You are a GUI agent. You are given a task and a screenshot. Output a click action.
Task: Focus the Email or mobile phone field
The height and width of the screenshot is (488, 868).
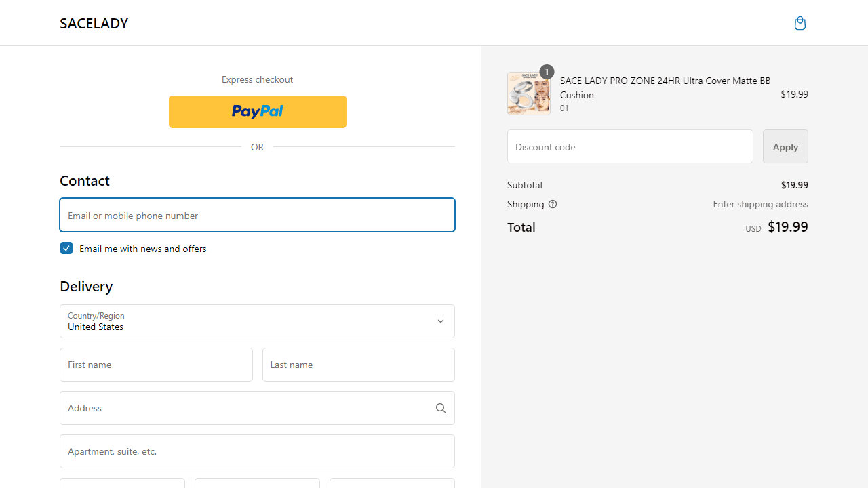pos(257,215)
